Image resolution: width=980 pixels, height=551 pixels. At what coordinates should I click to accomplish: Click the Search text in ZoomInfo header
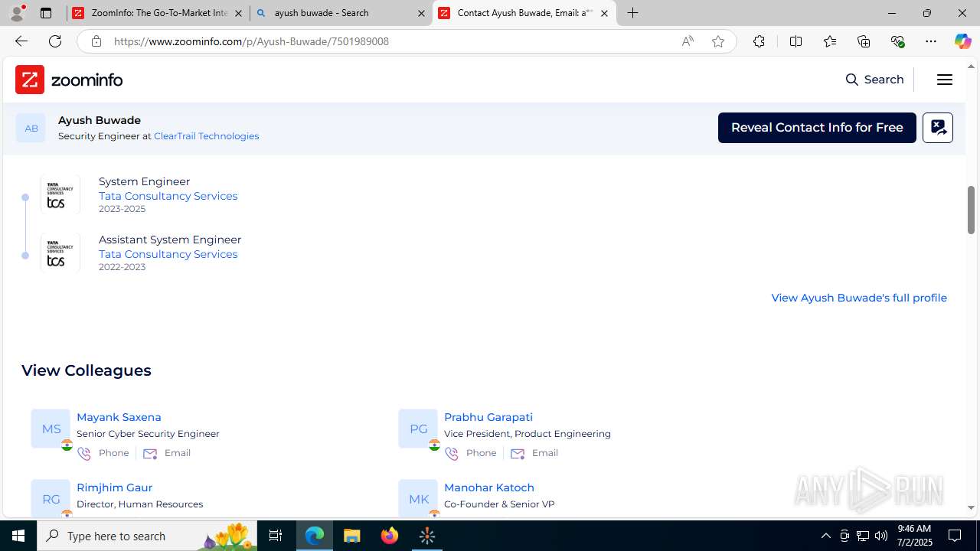coord(884,80)
